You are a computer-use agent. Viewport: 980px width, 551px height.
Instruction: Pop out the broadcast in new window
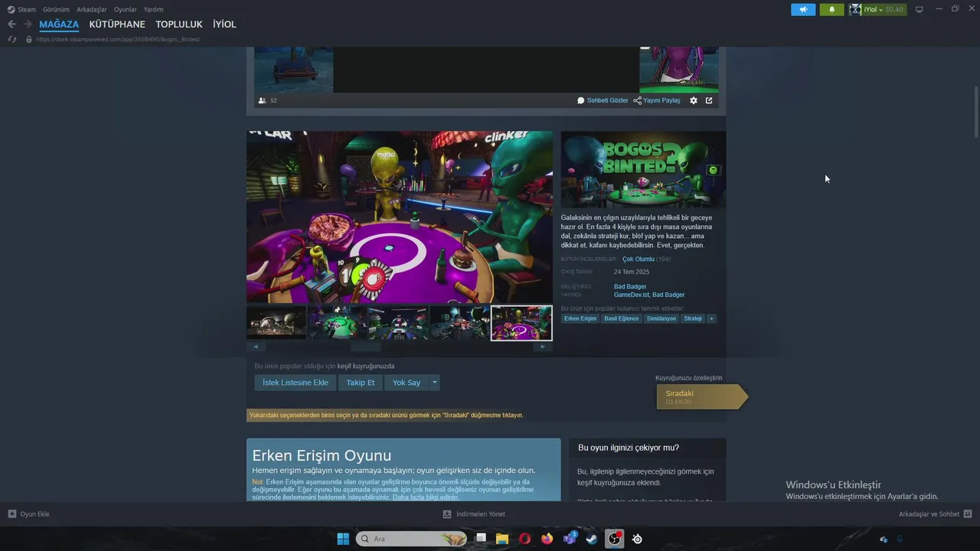point(709,100)
